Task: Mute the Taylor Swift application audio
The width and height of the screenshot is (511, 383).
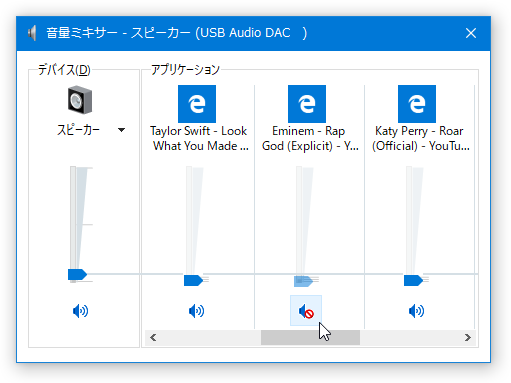Action: (x=196, y=311)
